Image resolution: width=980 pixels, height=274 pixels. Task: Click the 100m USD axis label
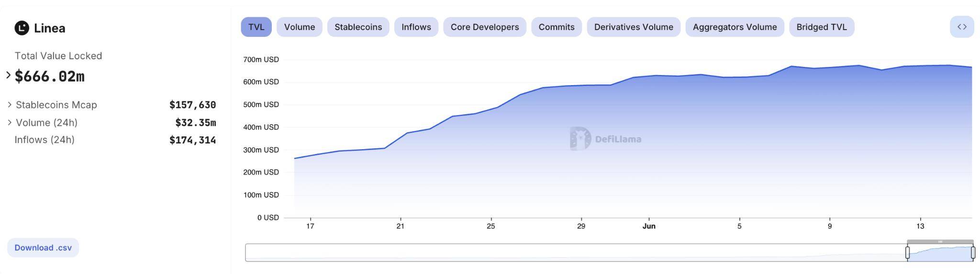pos(261,195)
